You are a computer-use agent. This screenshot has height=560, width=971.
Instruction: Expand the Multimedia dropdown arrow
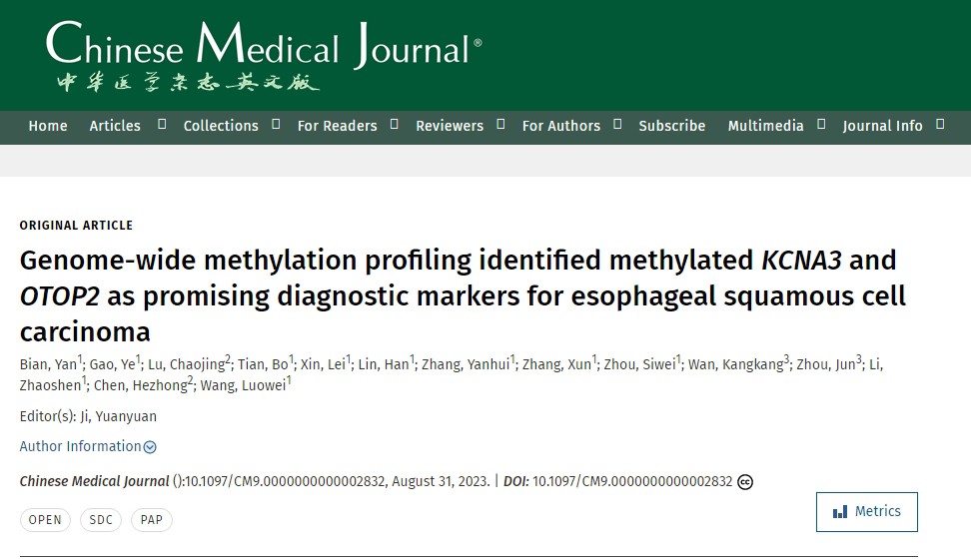[821, 125]
